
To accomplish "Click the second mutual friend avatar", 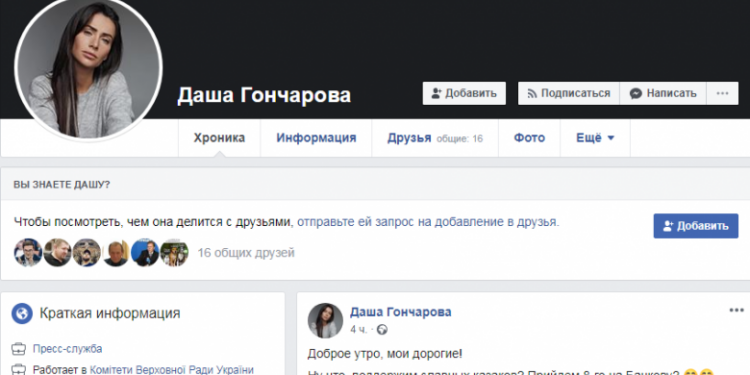I will tap(57, 253).
